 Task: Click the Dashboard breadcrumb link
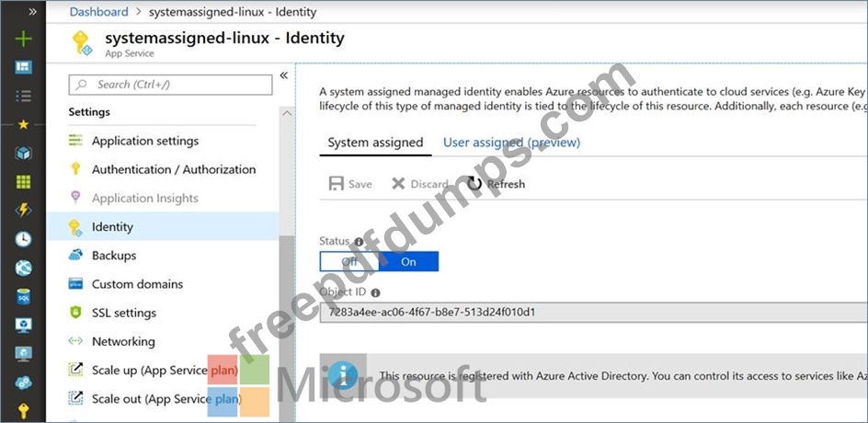98,12
